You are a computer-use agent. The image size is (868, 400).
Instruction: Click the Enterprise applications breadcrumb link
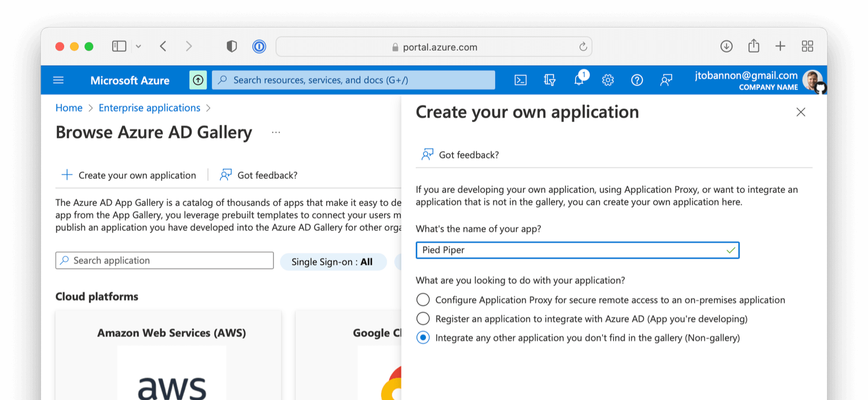coord(149,108)
